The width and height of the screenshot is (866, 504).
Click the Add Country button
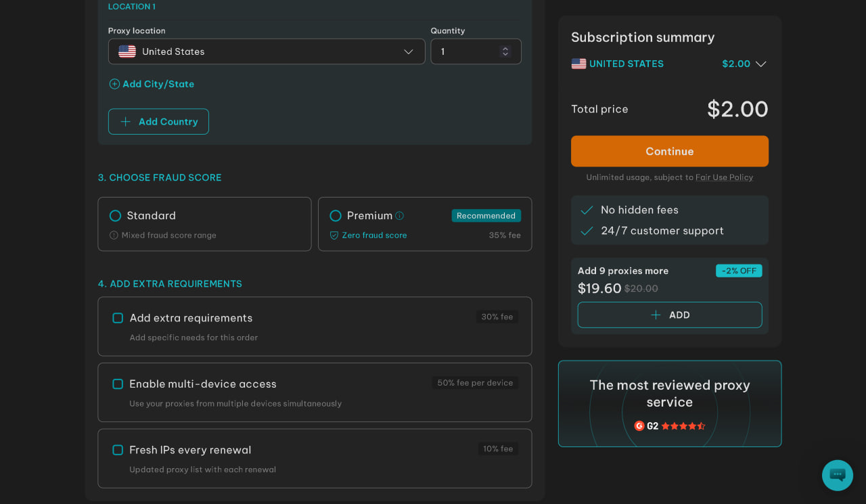(158, 122)
